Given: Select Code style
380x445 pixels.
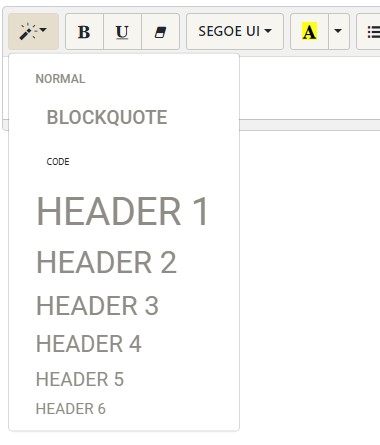Looking at the screenshot, I should (x=58, y=162).
